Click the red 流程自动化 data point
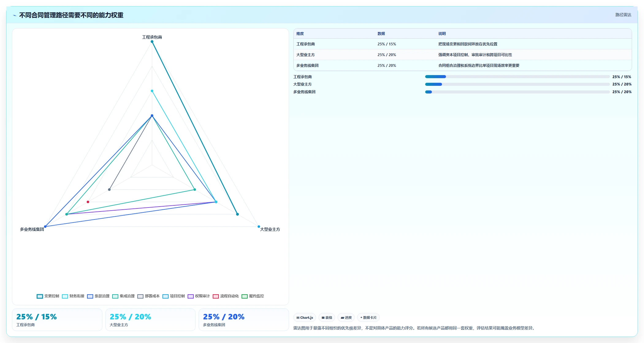Image resolution: width=644 pixels, height=343 pixels. pos(88,202)
